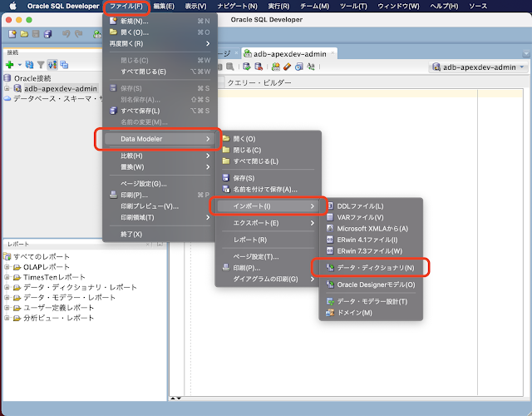Expand the adb-apexdev-admin connection node
532x416 pixels.
(x=7, y=88)
